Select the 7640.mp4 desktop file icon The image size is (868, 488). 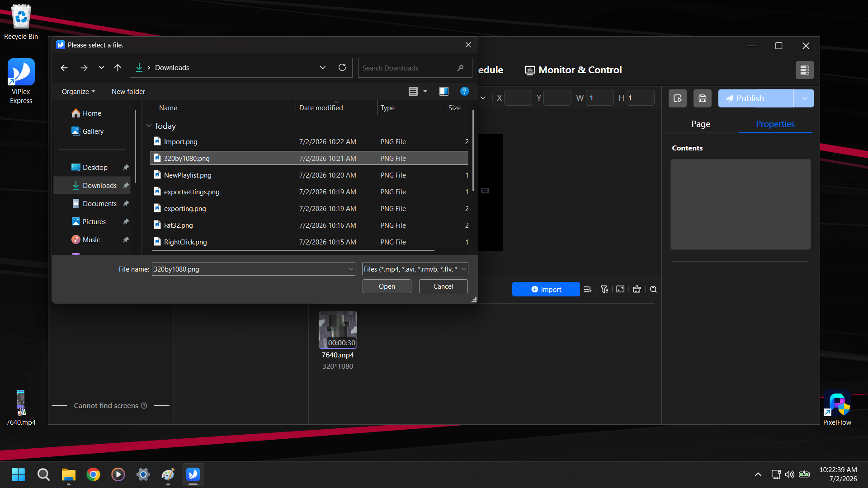[x=21, y=408]
